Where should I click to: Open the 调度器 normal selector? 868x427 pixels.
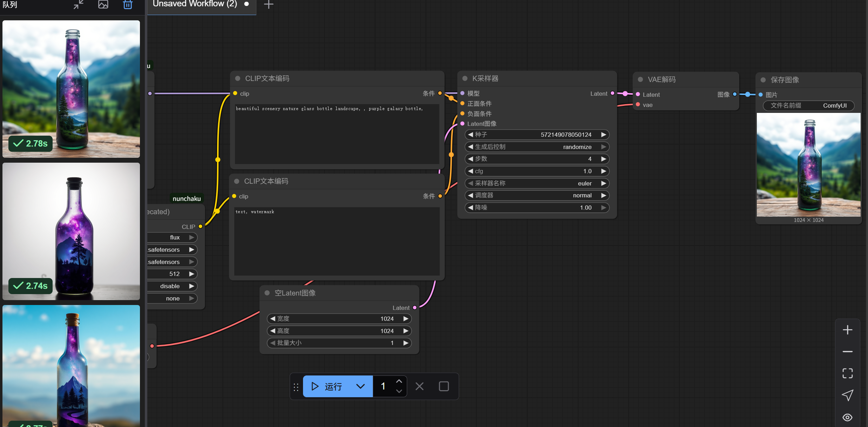click(x=537, y=196)
